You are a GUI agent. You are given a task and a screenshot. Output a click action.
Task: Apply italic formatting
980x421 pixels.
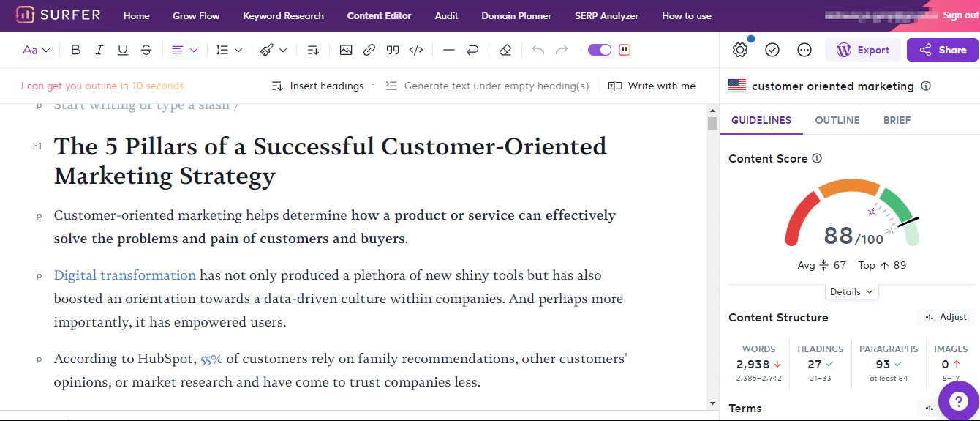pyautogui.click(x=99, y=50)
